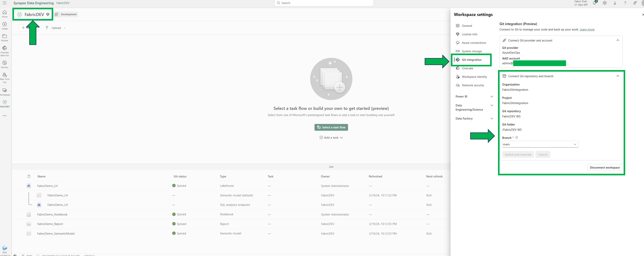Collapse Connect Git repository and branch section
This screenshot has width=644, height=256.
618,76
